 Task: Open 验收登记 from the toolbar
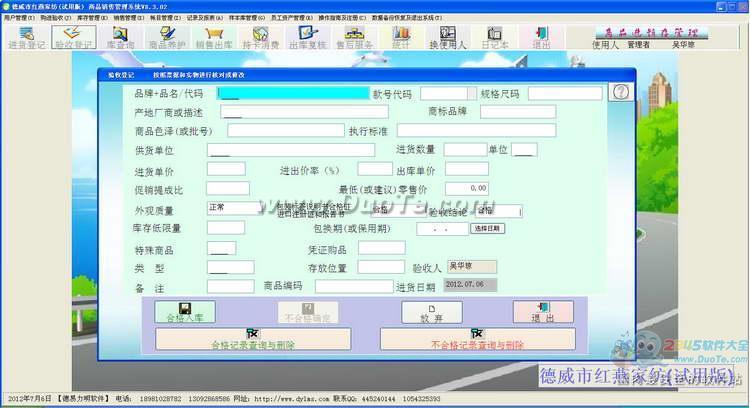click(72, 38)
